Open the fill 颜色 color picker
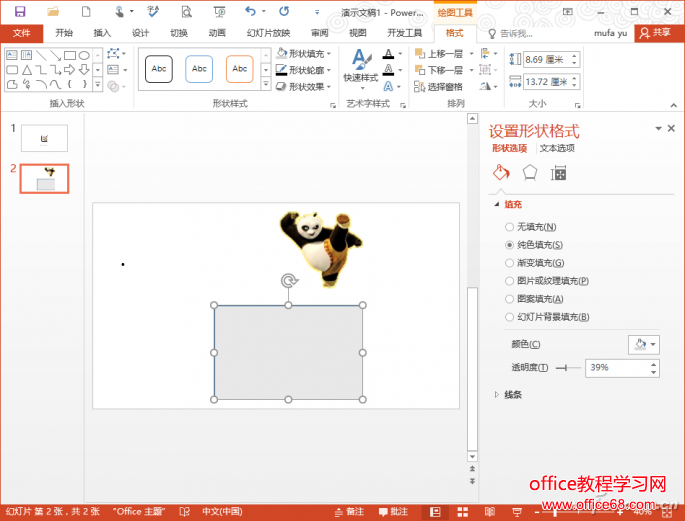Viewport: 685px width, 521px height. click(642, 344)
